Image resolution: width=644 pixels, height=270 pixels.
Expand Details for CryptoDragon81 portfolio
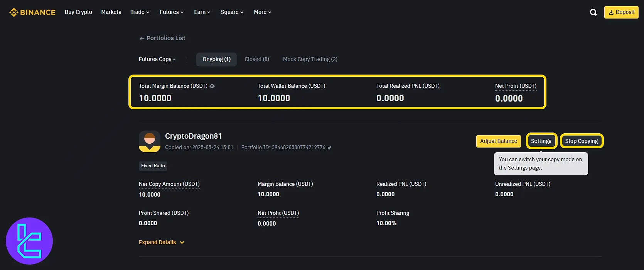(x=162, y=243)
